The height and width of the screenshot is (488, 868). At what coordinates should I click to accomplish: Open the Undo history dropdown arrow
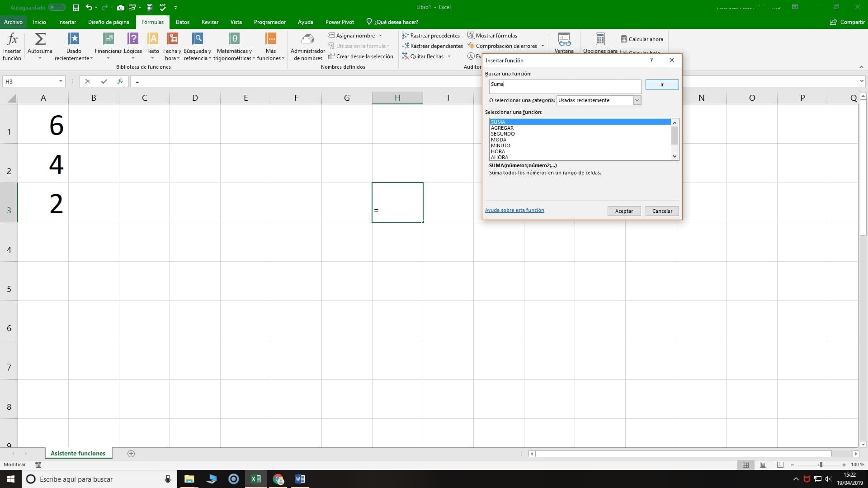[x=96, y=8]
